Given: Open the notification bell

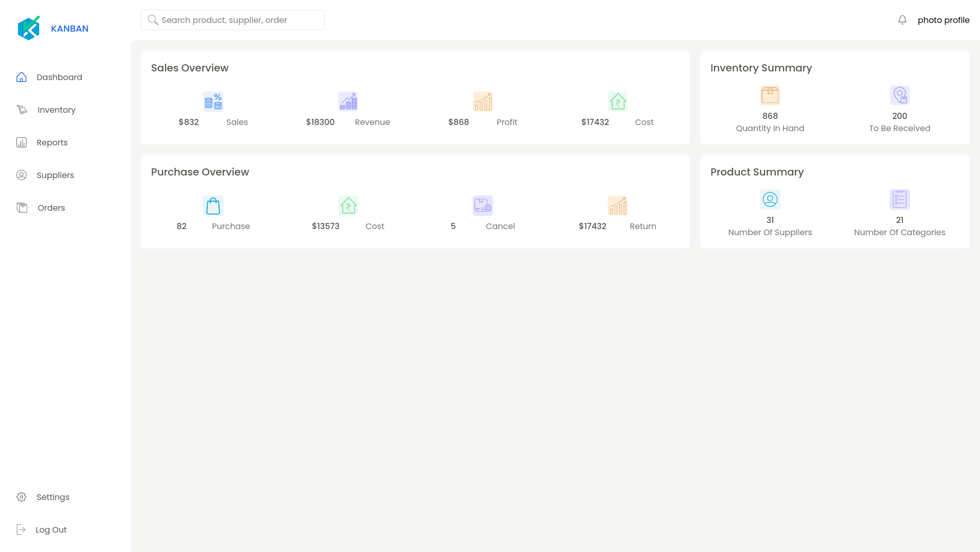Looking at the screenshot, I should 902,19.
